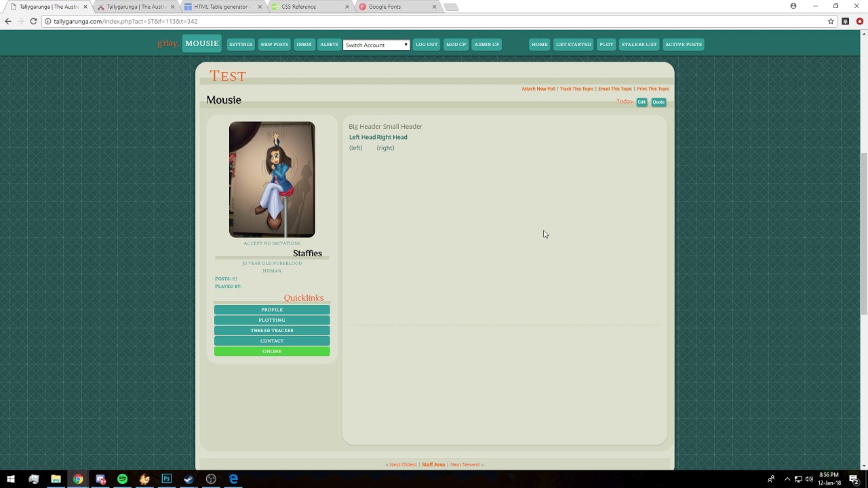Open Microsoft Edge from taskbar
This screenshot has width=868, height=488.
tap(233, 479)
